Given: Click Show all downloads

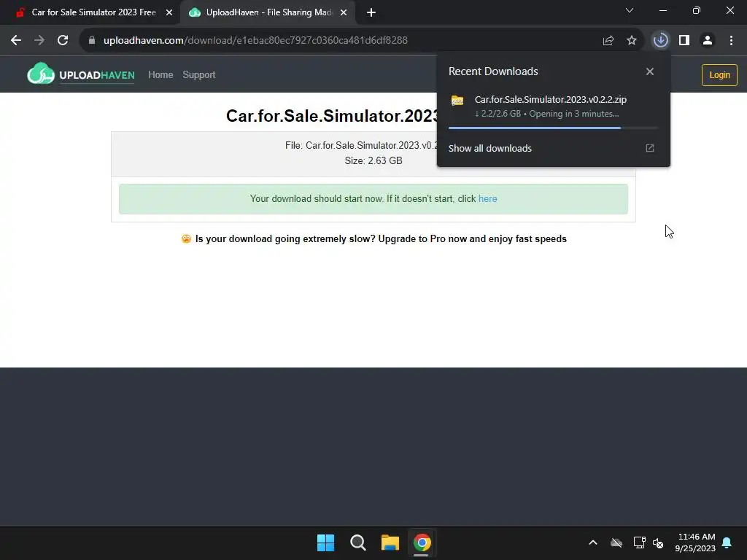Looking at the screenshot, I should click(x=489, y=149).
